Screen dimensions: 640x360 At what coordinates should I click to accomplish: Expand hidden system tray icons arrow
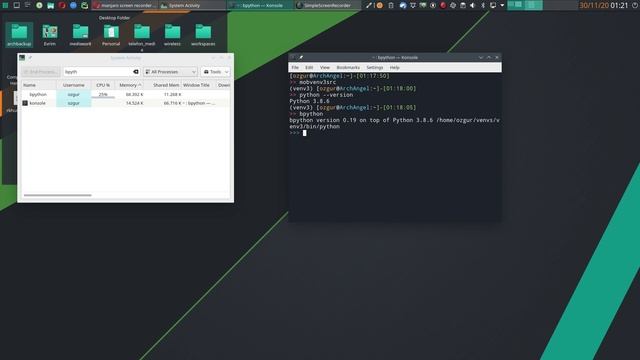pos(502,5)
